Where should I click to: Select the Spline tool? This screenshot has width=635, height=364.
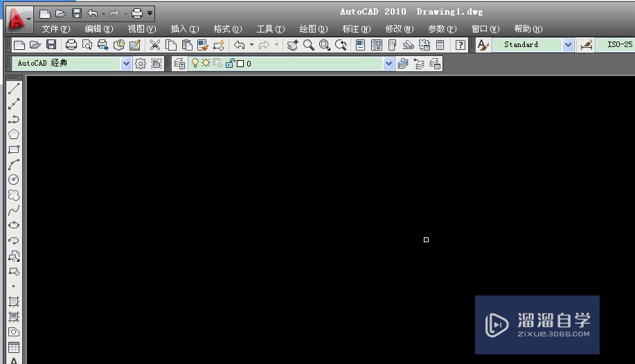pyautogui.click(x=14, y=210)
